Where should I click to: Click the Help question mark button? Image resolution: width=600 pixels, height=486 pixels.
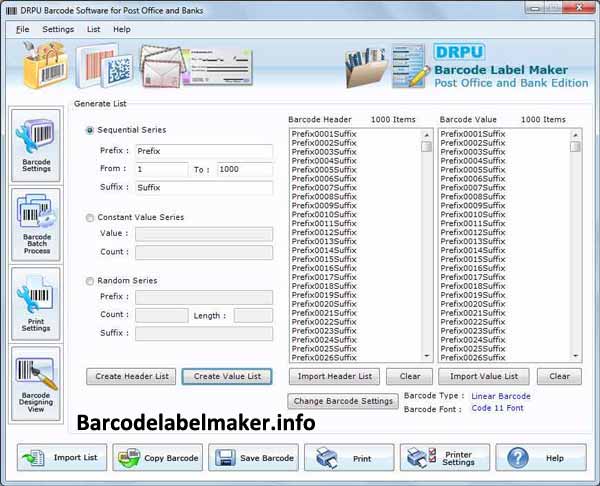pos(541,458)
